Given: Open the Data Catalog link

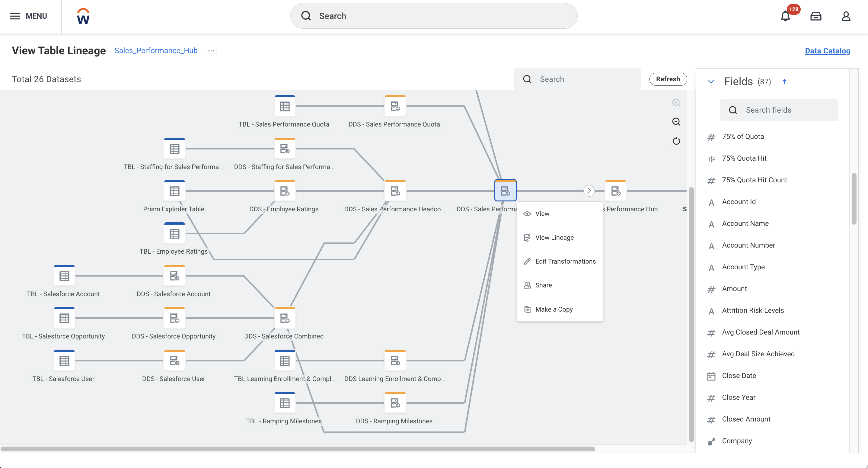Looking at the screenshot, I should pos(827,51).
